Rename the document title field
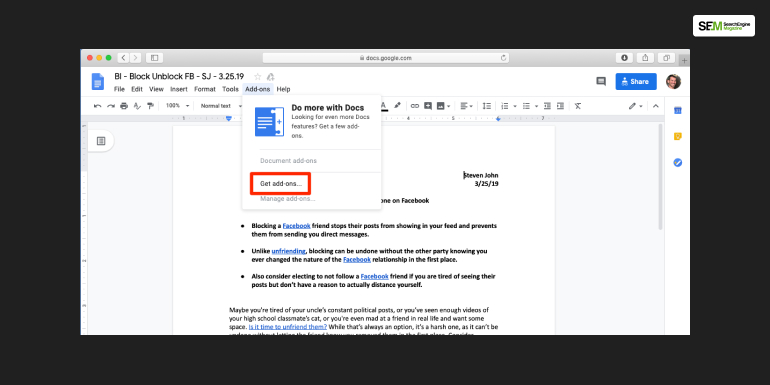This screenshot has width=770, height=385. coord(179,77)
